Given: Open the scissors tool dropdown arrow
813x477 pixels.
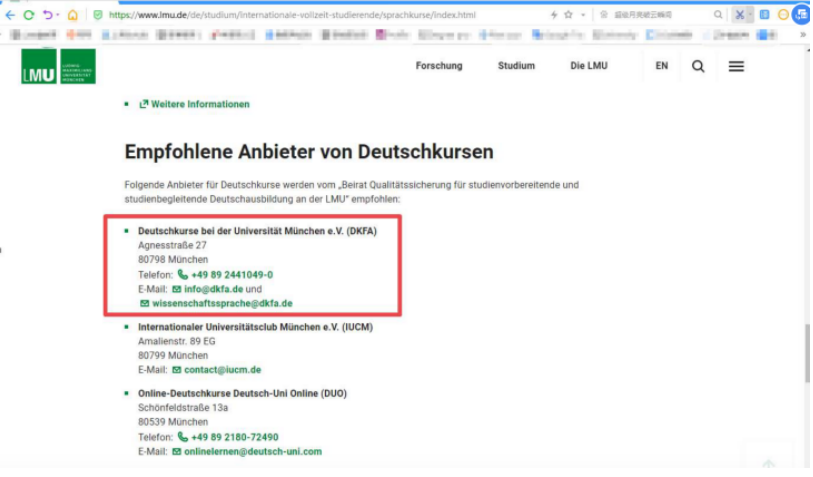Looking at the screenshot, I should click(750, 15).
